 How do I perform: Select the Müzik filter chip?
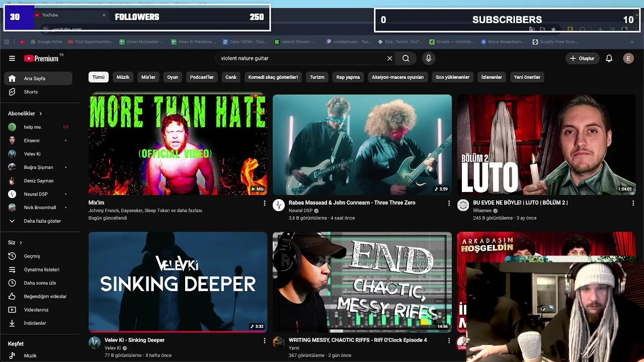[123, 77]
